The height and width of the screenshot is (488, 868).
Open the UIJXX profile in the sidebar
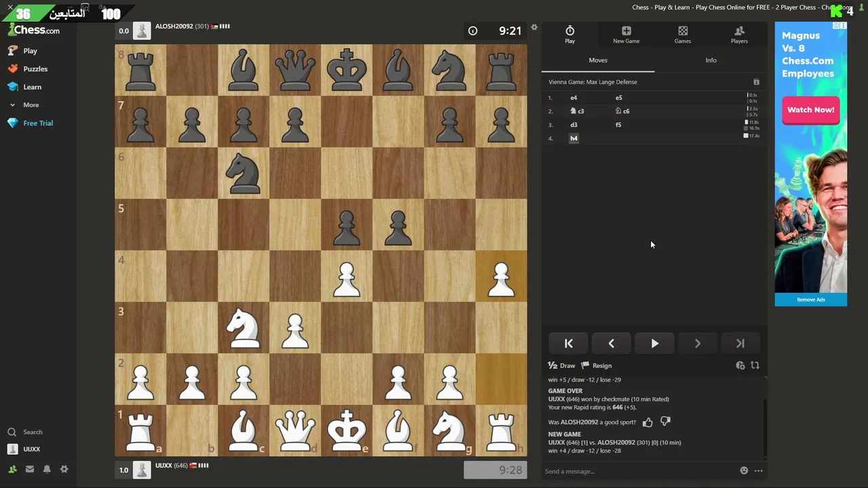(x=24, y=449)
